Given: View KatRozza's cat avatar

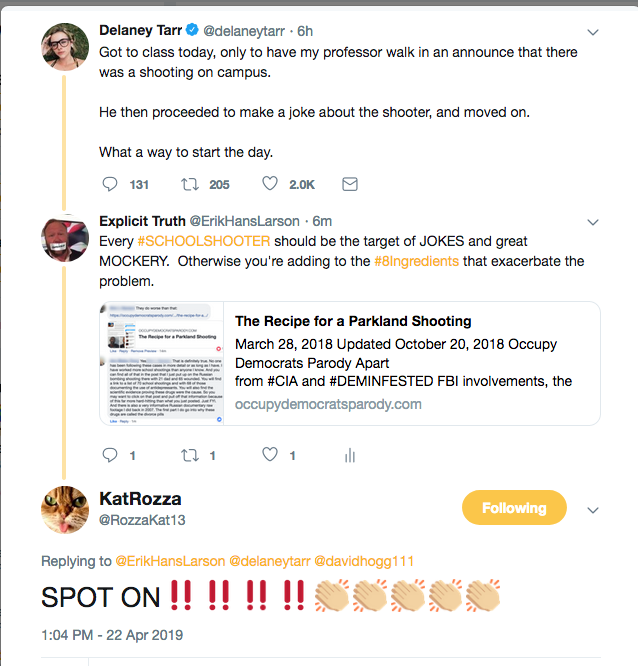Looking at the screenshot, I should point(66,509).
